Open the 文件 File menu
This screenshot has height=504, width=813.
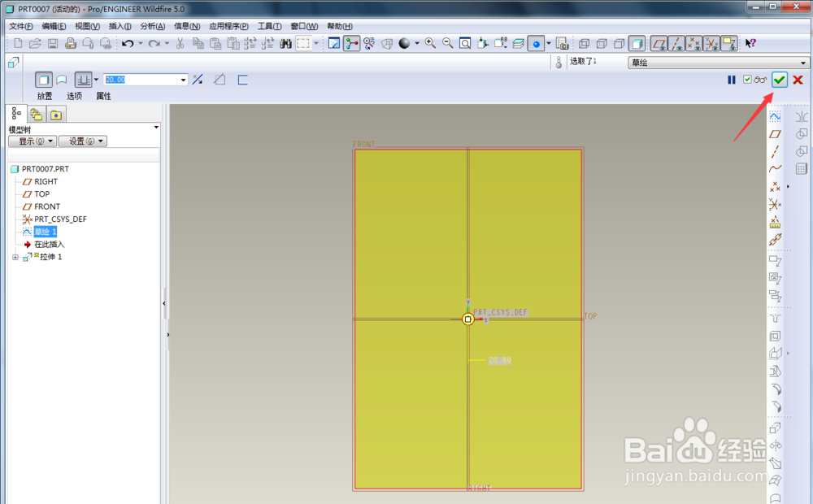(21, 26)
